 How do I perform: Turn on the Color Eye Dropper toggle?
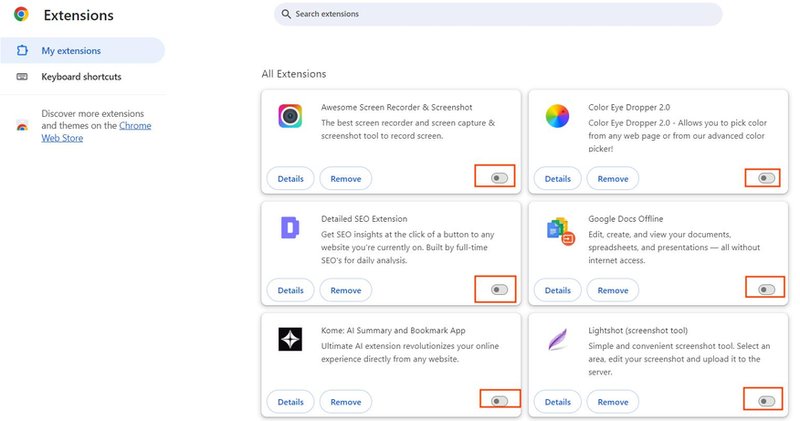[766, 178]
